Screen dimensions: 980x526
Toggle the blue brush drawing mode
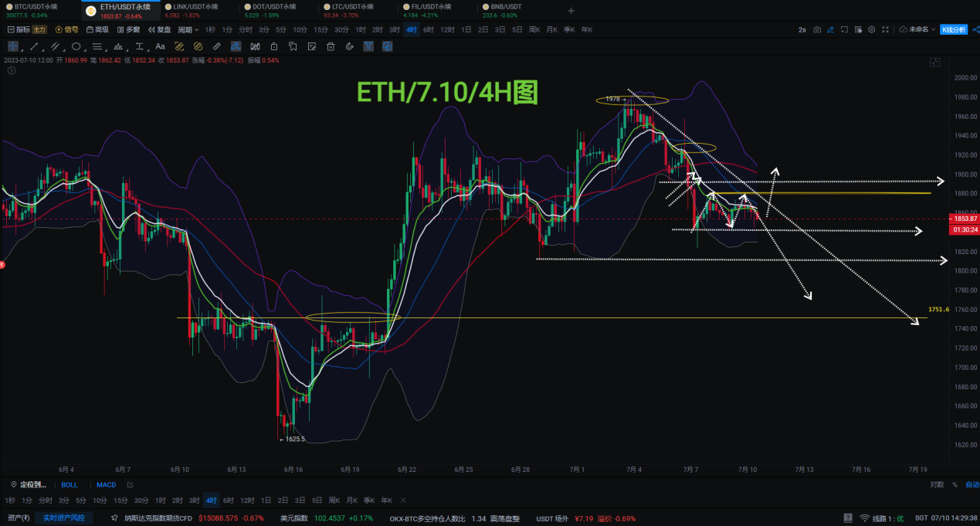tap(236, 46)
